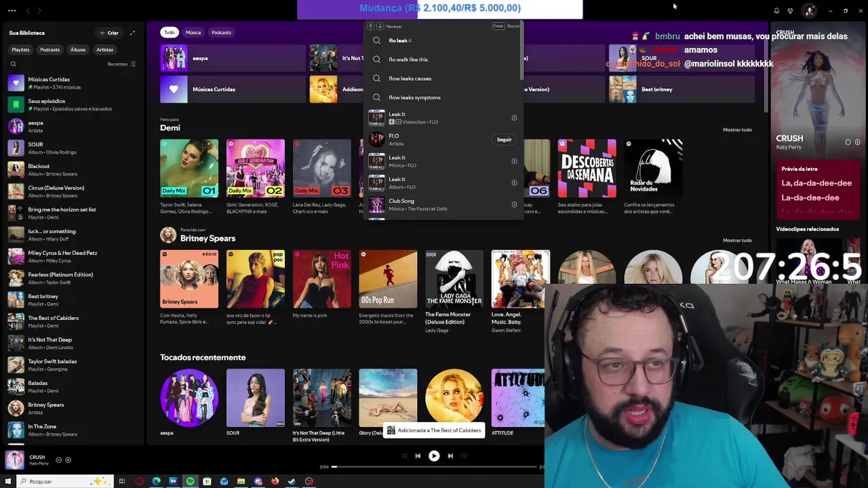Select the Tudo tab
The height and width of the screenshot is (488, 868).
[x=169, y=33]
